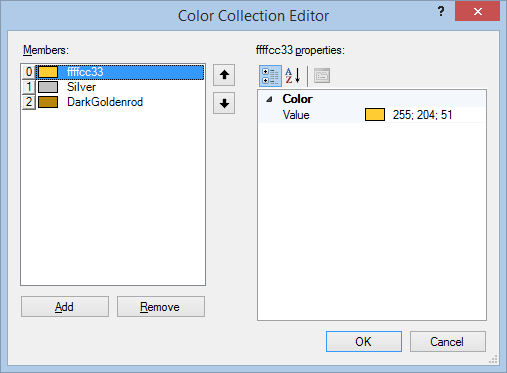Screen dimensions: 507x373
Task: Confirm changes with the OK button
Action: (x=364, y=341)
